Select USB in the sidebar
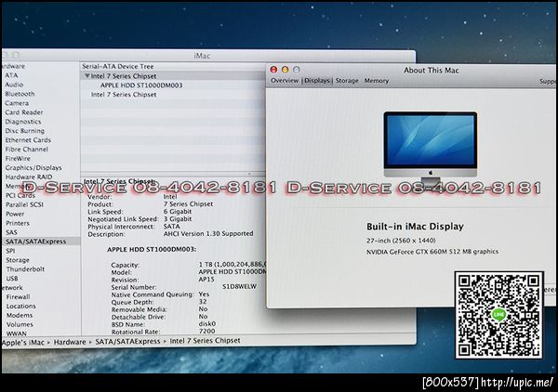Screen dimensions: 558x392 pos(12,279)
